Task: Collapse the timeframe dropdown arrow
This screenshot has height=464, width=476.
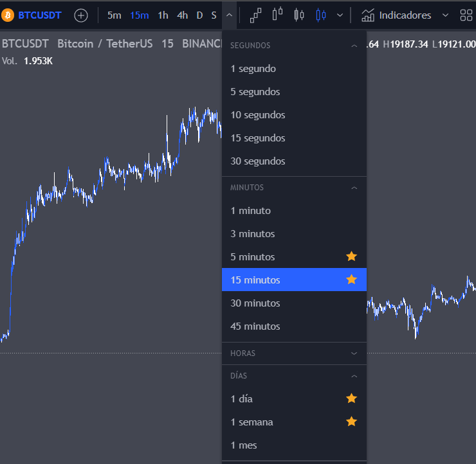Action: coord(230,15)
